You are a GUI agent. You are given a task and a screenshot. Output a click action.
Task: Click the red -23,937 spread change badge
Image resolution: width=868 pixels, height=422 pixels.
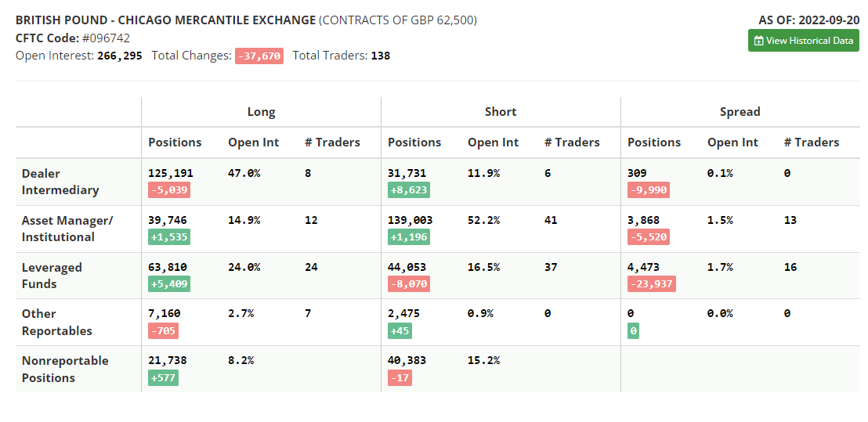coord(651,283)
